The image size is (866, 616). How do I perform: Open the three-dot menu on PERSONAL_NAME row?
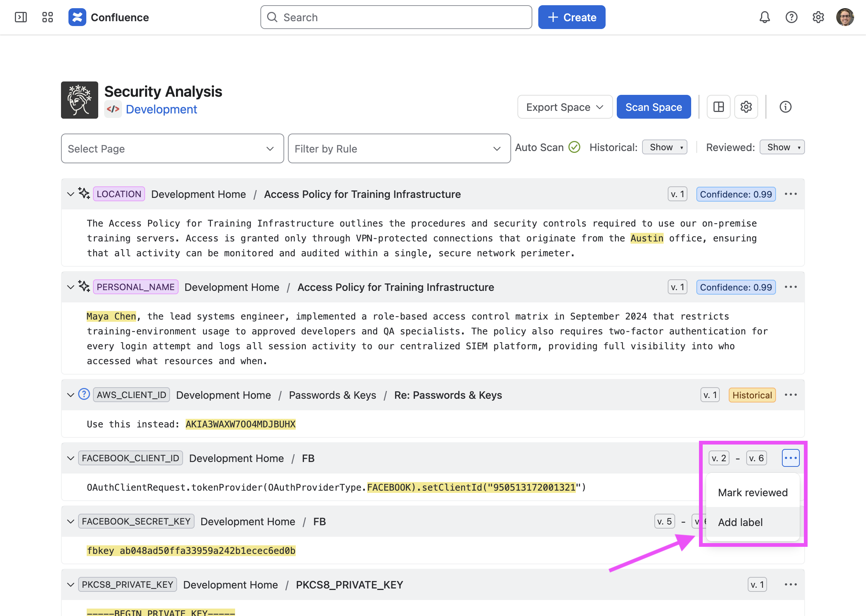coord(790,287)
